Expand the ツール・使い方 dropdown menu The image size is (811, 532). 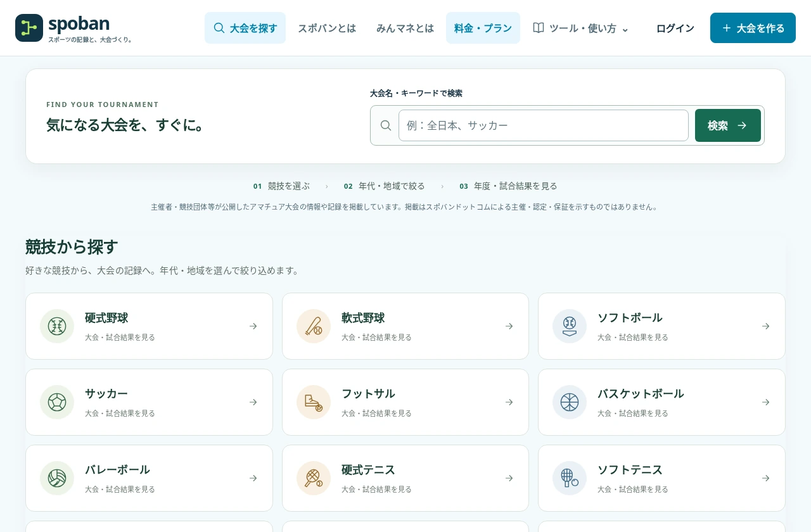click(x=581, y=28)
